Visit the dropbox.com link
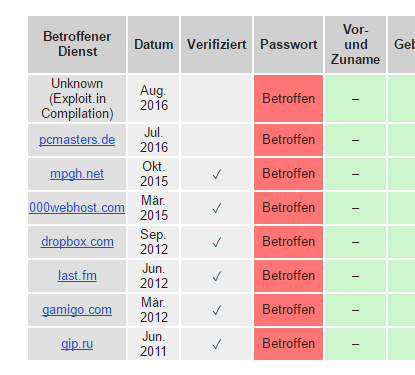Image resolution: width=415 pixels, height=375 pixels. pyautogui.click(x=77, y=242)
